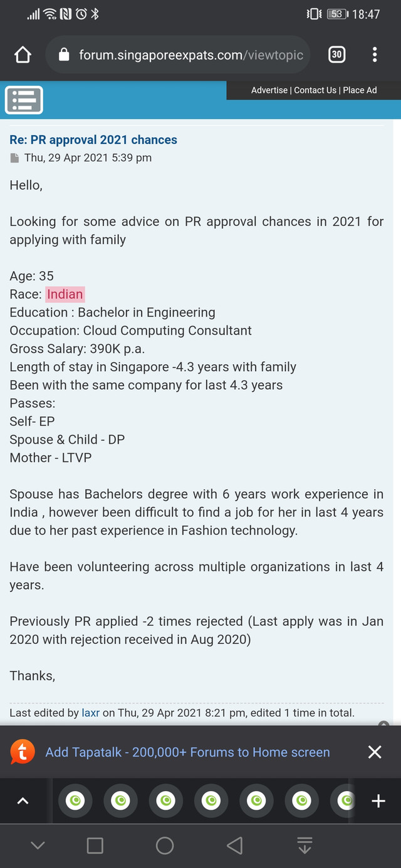This screenshot has width=401, height=868.
Task: Open the Advertise link
Action: [269, 90]
